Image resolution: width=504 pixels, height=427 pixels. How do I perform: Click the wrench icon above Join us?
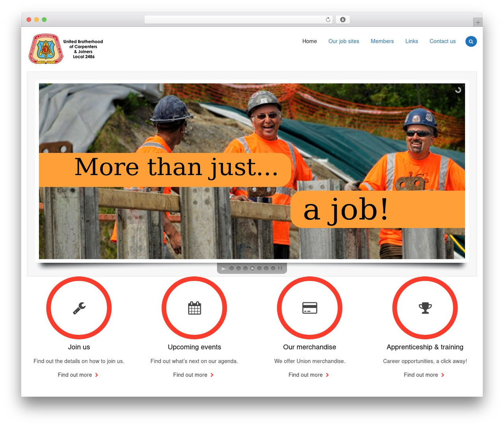click(x=79, y=308)
